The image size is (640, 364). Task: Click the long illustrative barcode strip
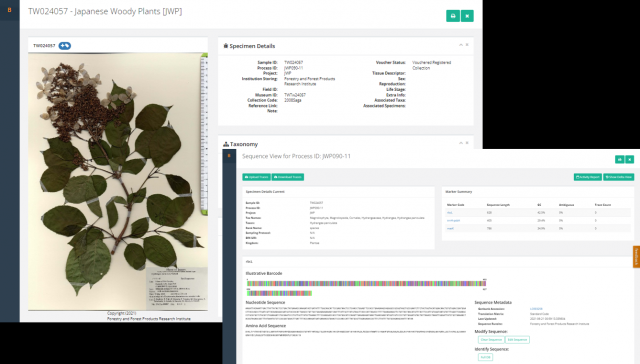coord(366,283)
